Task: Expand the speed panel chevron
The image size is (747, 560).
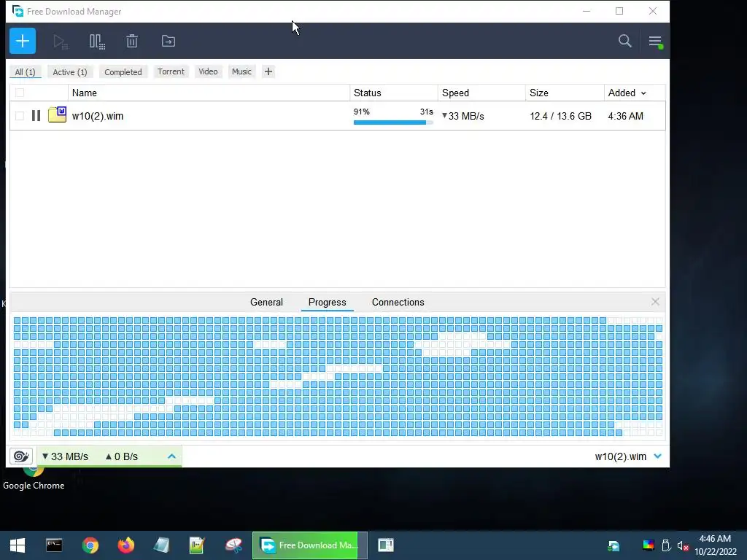Action: 172,456
